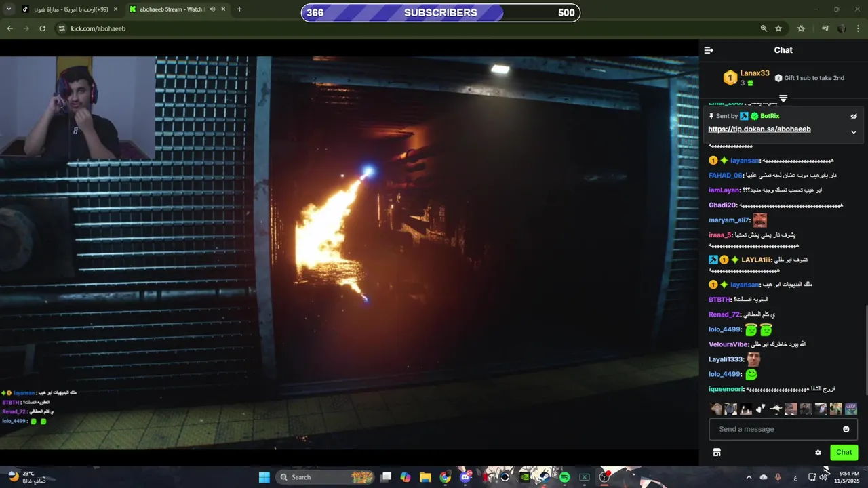Open a new browser tab

point(239,9)
